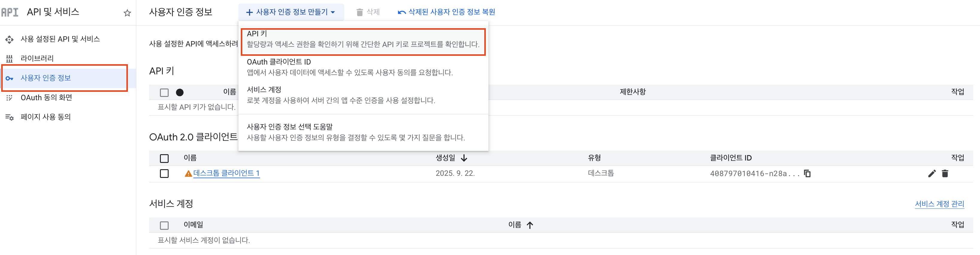Image resolution: width=980 pixels, height=255 pixels.
Task: Click the grayed-out 삭제 trash icon in toolbar
Action: point(359,12)
